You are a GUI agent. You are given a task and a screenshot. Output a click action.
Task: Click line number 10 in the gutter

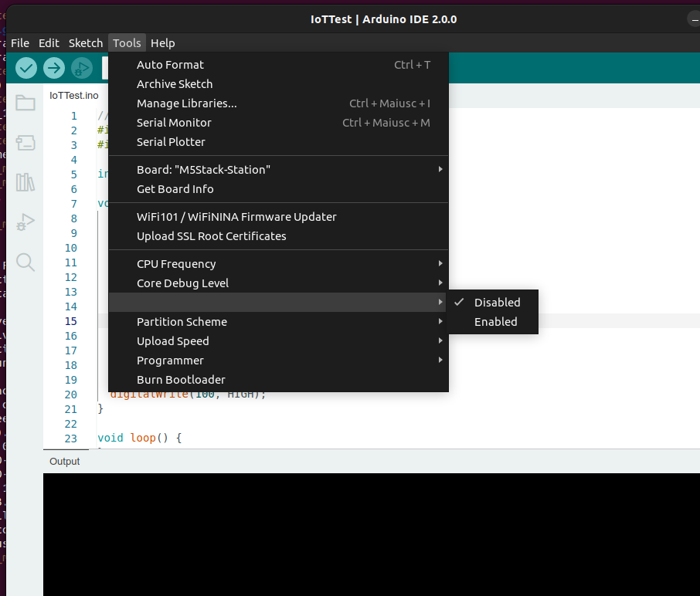tap(71, 248)
